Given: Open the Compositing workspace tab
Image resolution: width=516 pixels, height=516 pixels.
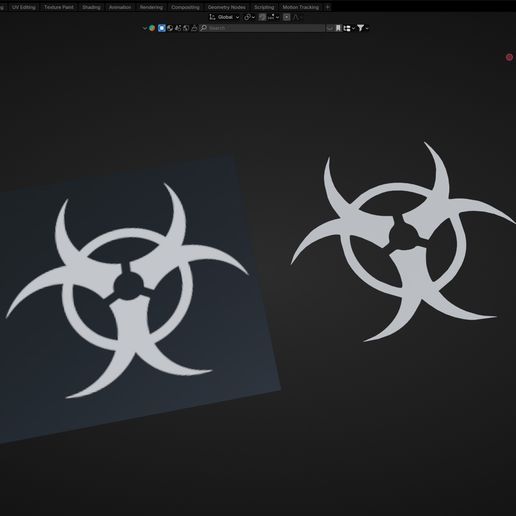Looking at the screenshot, I should tap(185, 7).
